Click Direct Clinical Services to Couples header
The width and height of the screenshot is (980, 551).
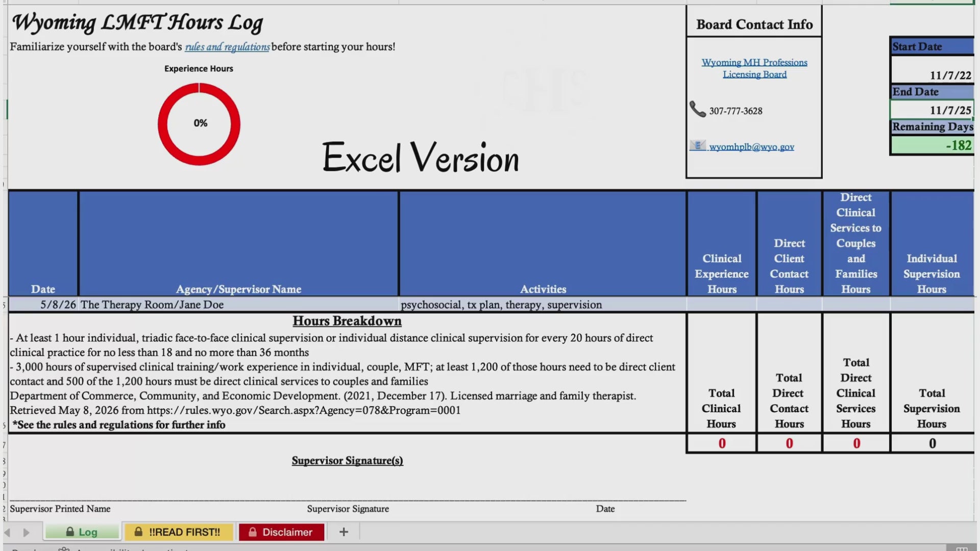click(x=856, y=243)
